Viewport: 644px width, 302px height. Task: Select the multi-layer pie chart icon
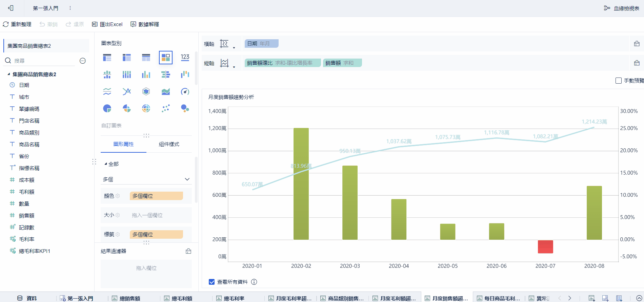(x=146, y=108)
